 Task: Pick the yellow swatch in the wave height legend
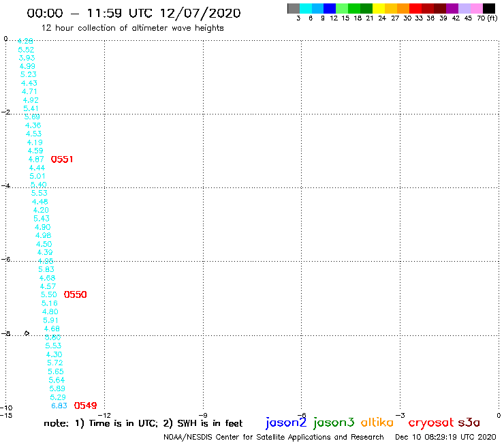click(379, 8)
